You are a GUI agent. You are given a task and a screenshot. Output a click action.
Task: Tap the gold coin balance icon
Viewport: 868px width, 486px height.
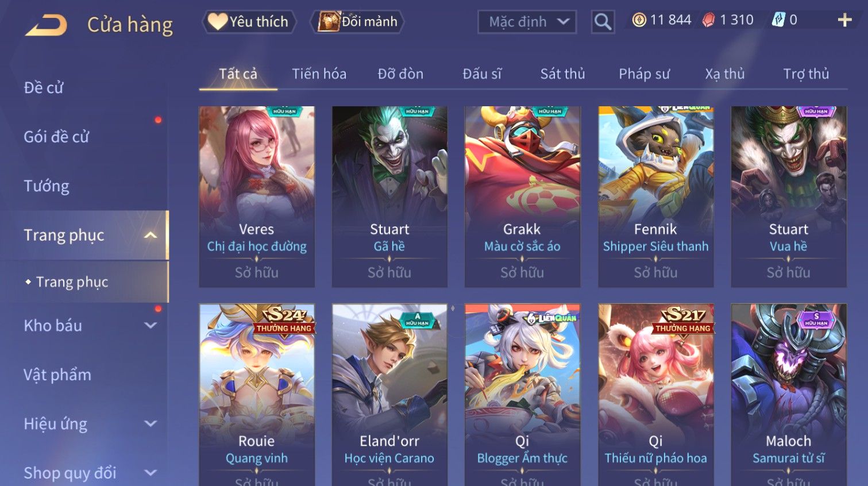tap(639, 20)
